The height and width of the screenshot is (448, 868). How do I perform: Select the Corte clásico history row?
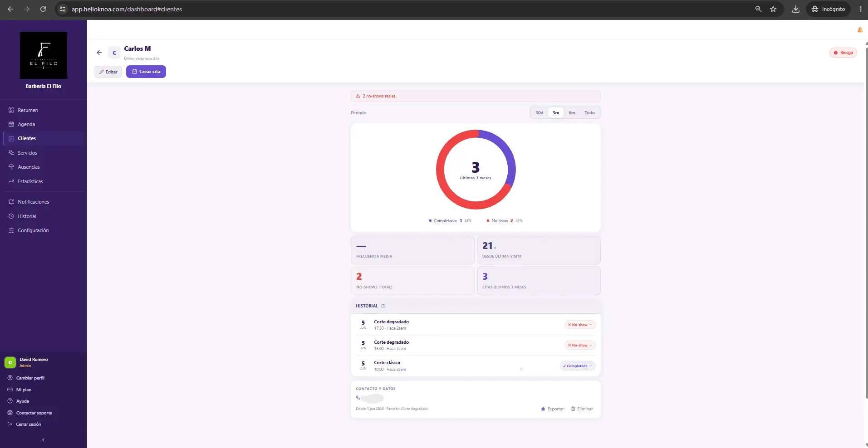(476, 366)
